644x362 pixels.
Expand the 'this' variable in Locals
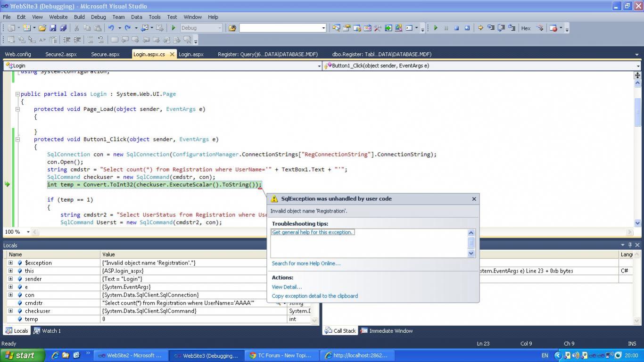(10, 271)
